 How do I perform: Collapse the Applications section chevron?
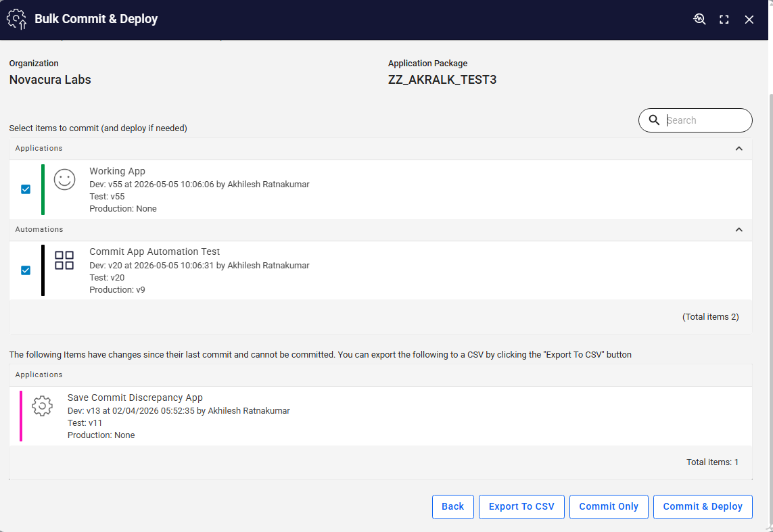[x=739, y=148]
